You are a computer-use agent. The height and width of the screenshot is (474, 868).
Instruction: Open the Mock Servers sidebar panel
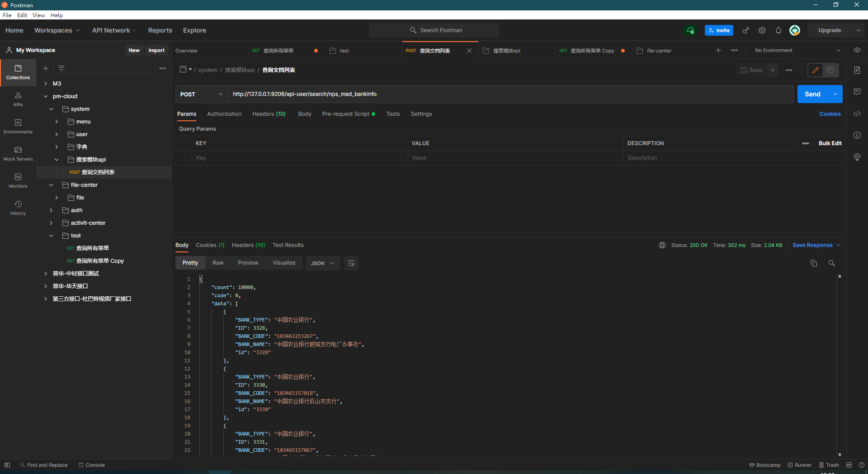tap(18, 154)
